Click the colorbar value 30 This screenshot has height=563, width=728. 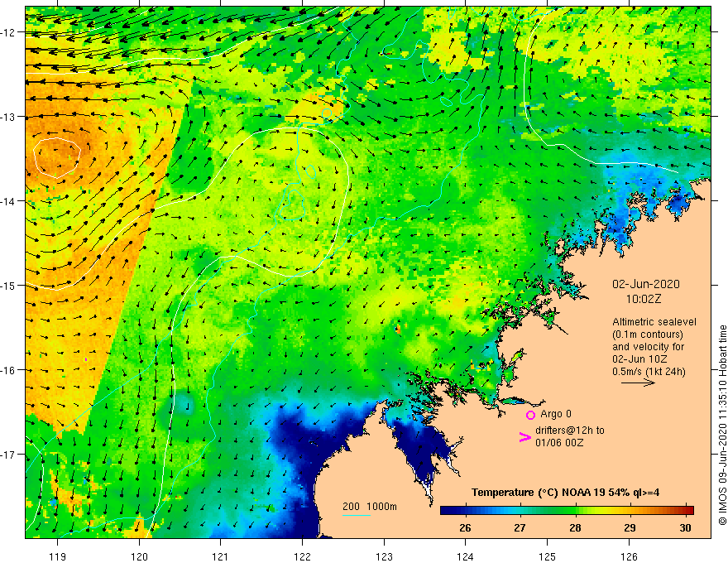(685, 527)
